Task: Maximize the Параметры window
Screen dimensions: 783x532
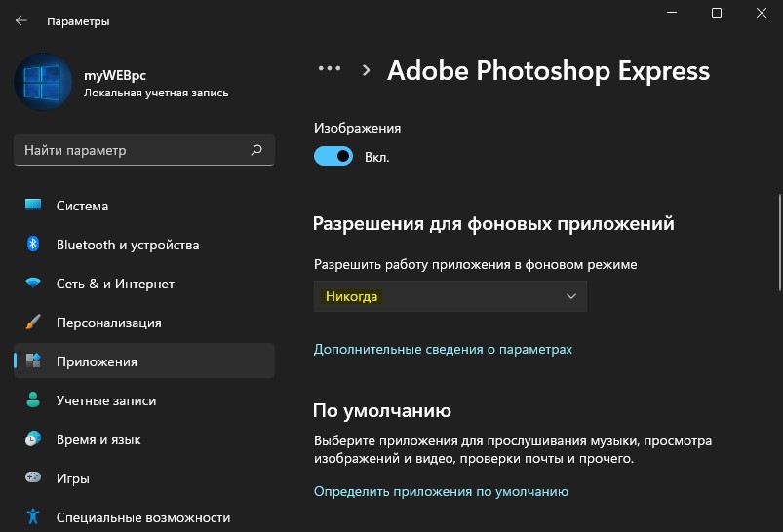Action: click(x=717, y=13)
